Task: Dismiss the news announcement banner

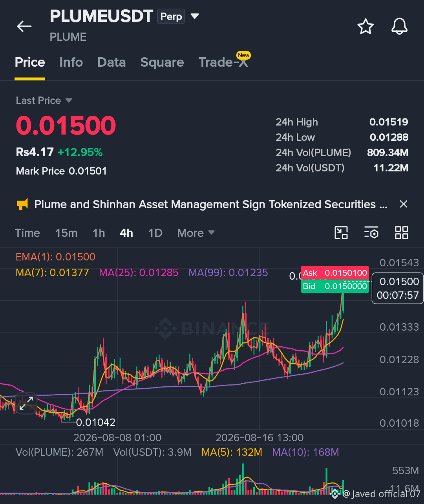Action: point(403,204)
